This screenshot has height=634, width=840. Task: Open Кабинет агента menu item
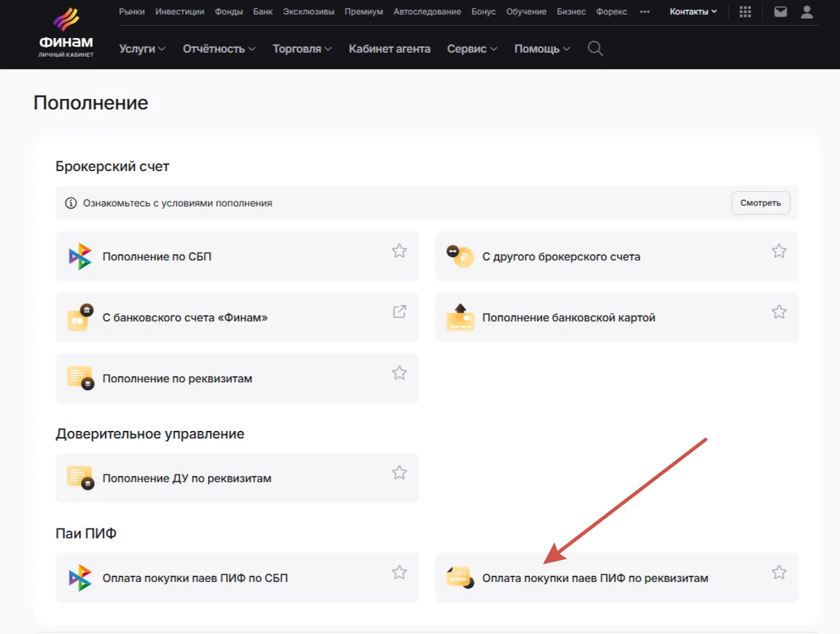point(390,49)
